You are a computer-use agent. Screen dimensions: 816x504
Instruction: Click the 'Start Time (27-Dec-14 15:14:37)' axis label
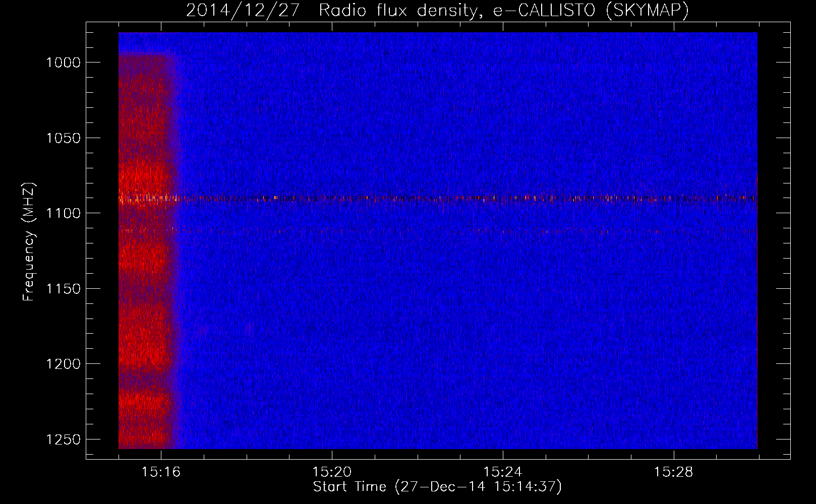click(437, 487)
